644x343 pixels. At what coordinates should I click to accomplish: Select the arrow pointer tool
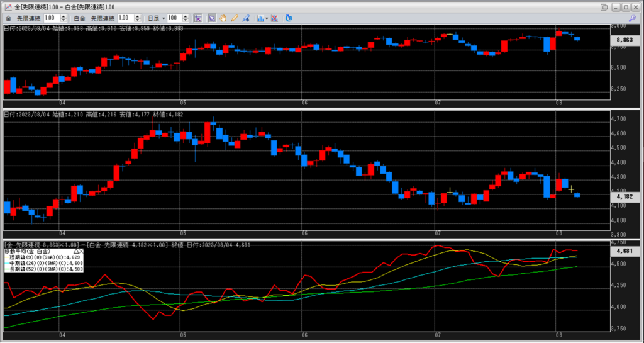coord(213,18)
